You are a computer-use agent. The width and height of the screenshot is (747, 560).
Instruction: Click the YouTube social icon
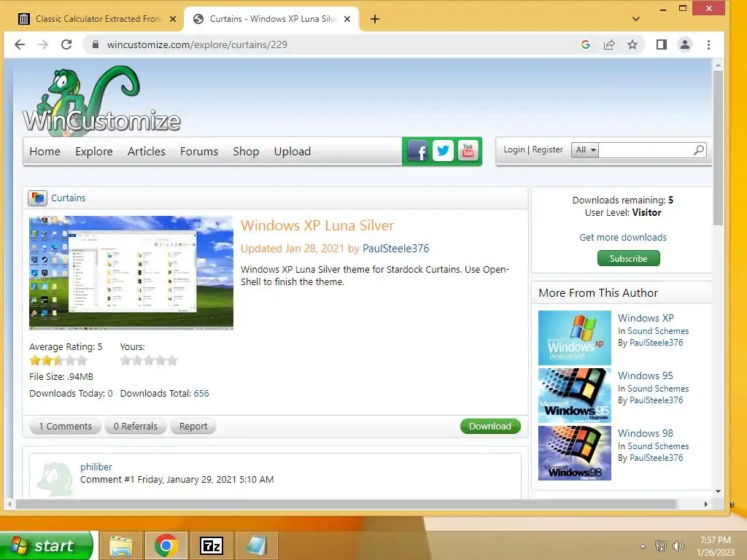468,151
